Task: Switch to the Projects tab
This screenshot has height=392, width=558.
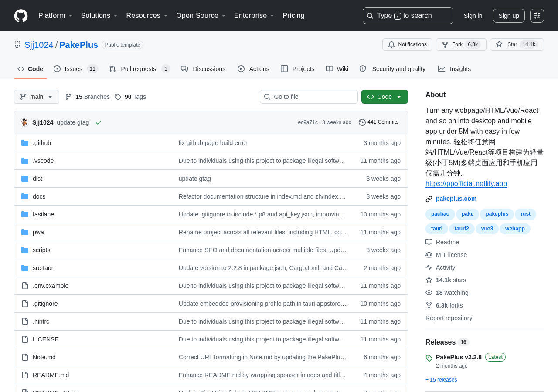Action: (x=298, y=69)
